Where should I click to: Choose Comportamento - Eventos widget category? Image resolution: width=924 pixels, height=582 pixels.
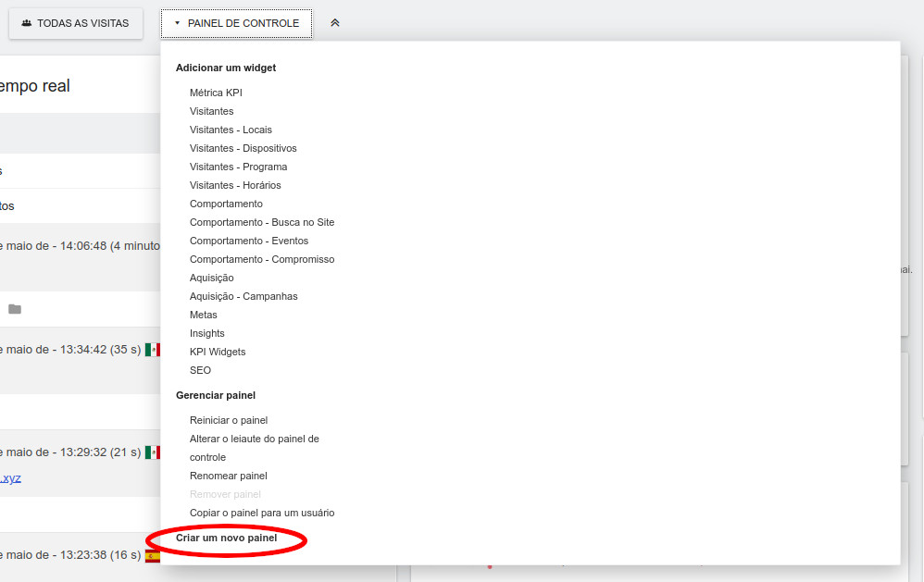click(249, 241)
